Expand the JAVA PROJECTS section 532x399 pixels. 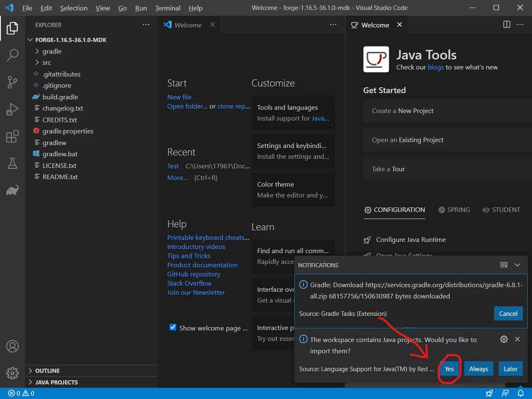(56, 382)
